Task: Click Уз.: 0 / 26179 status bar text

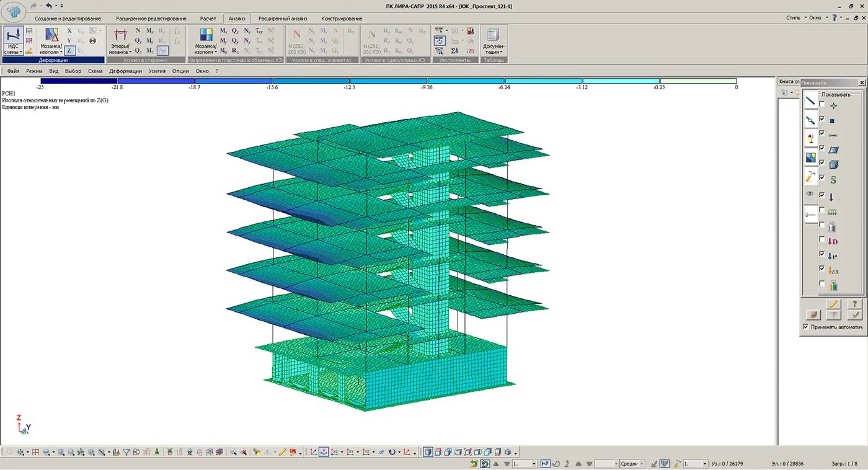Action: 727,464
